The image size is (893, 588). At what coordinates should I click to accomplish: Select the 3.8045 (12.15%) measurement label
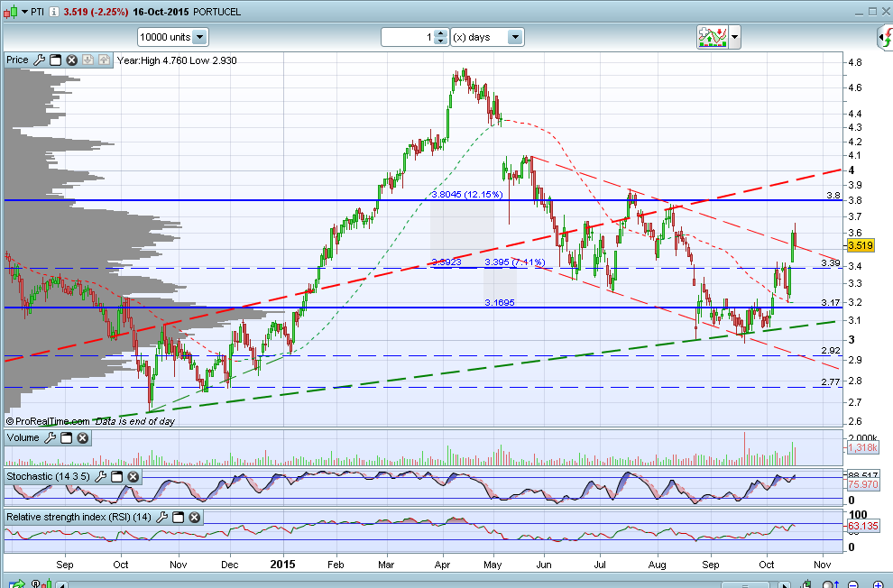coord(467,195)
